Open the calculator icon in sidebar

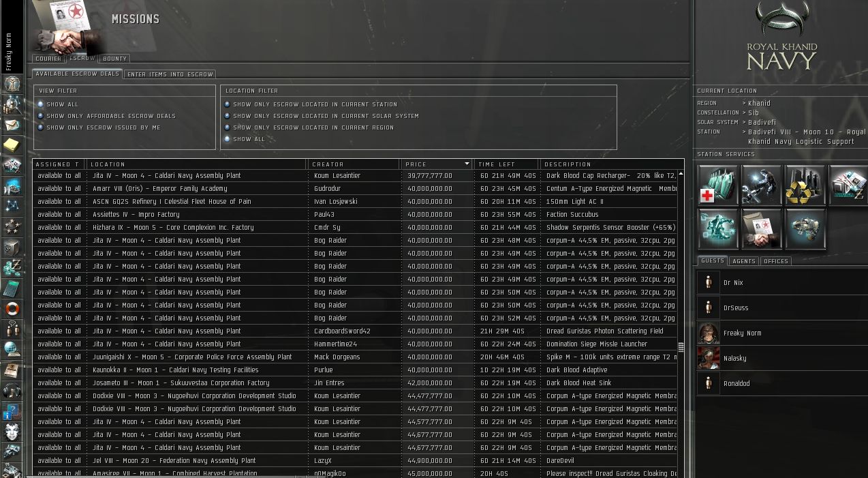coord(12,288)
